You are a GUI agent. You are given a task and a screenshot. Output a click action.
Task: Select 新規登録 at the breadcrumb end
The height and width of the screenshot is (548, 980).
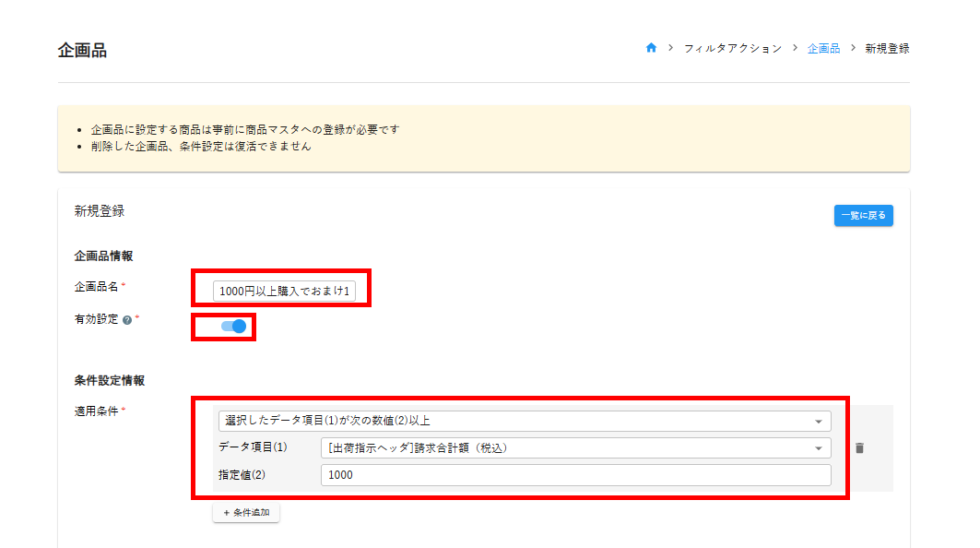(887, 49)
